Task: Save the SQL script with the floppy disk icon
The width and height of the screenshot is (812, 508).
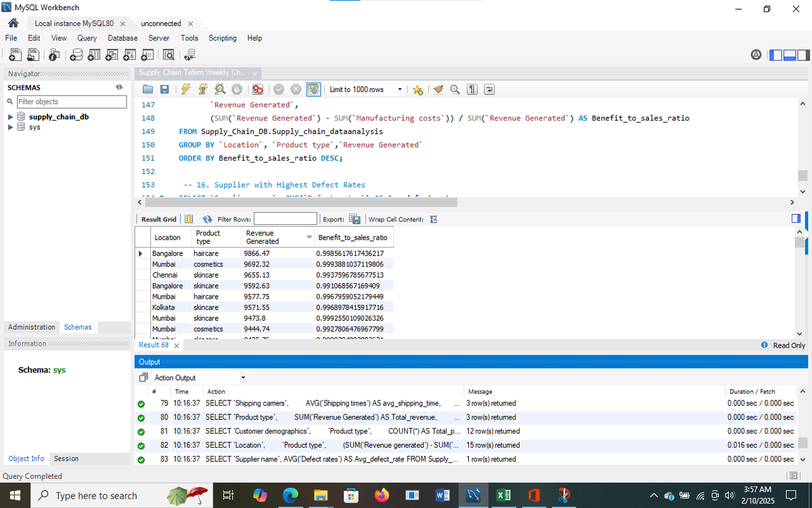Action: point(164,89)
